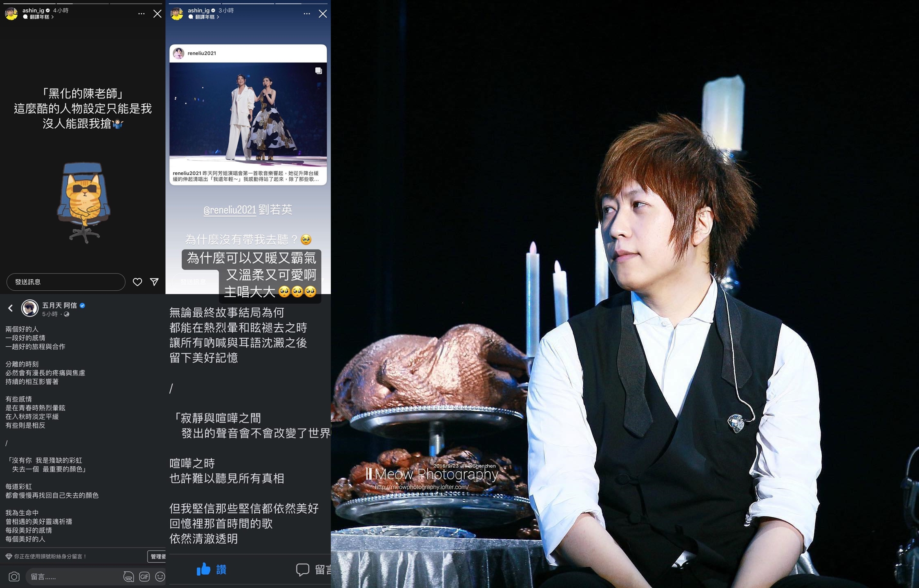The width and height of the screenshot is (919, 588).
Task: Open 翻譯年糕 link in the 3小時 story
Action: click(x=204, y=17)
